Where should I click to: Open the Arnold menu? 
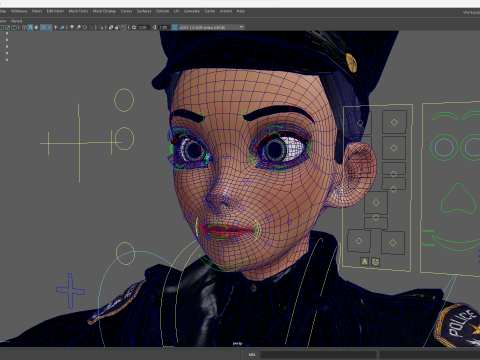226,11
